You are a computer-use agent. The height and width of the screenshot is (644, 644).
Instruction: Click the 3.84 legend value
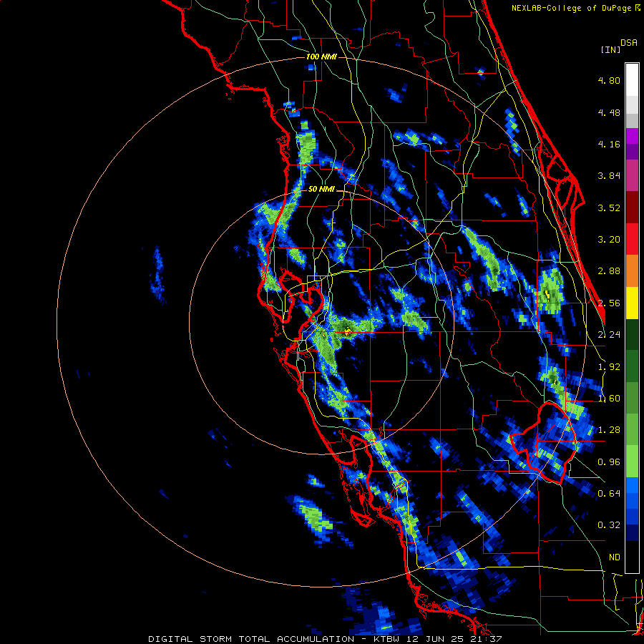(609, 176)
